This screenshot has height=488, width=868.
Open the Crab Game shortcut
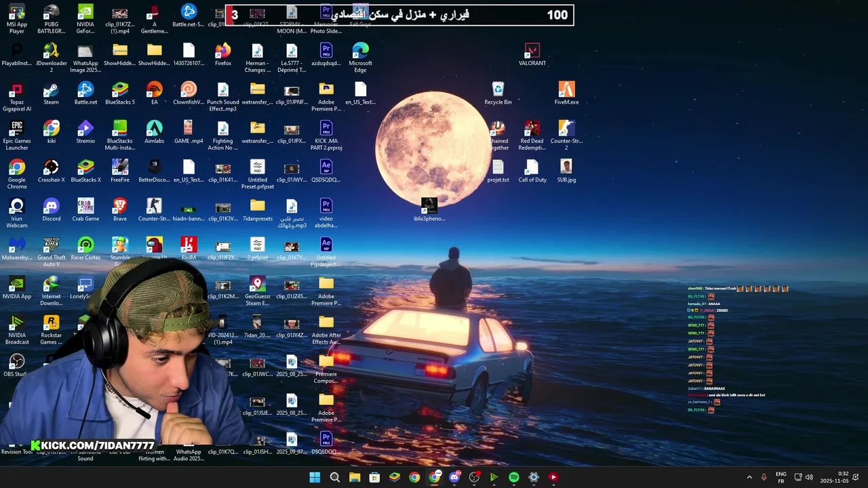click(85, 210)
